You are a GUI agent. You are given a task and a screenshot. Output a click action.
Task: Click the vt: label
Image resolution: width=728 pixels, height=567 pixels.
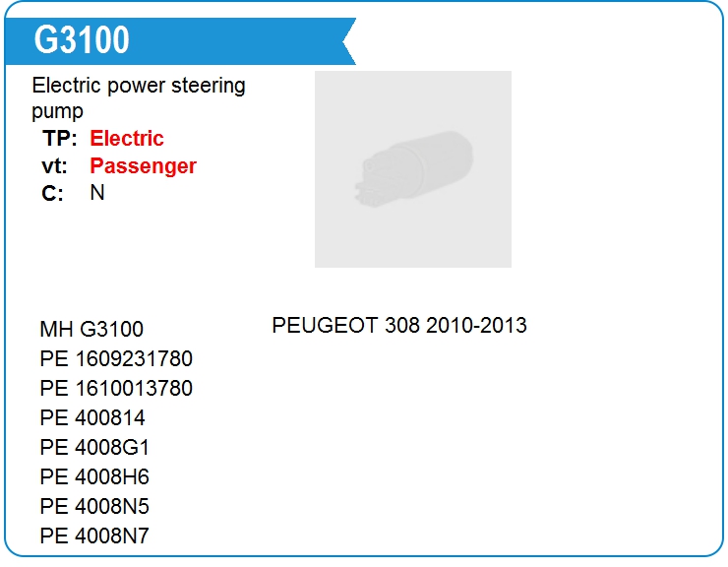click(54, 166)
